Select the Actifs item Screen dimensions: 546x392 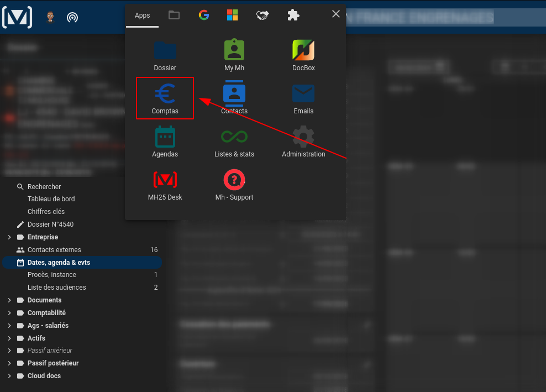pos(36,338)
